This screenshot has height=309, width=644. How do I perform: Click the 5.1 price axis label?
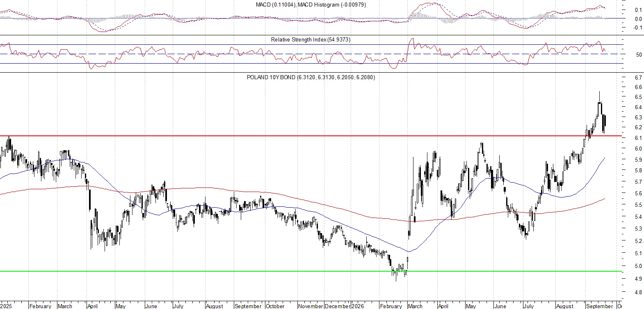tap(638, 254)
